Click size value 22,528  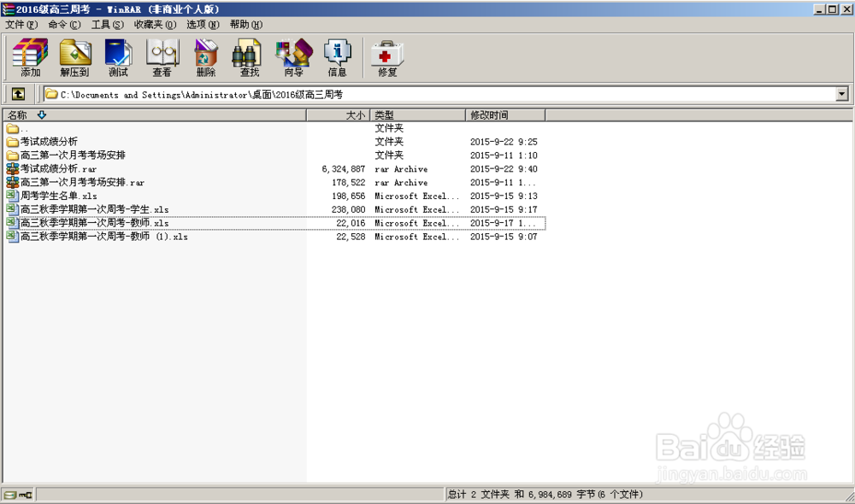click(351, 237)
